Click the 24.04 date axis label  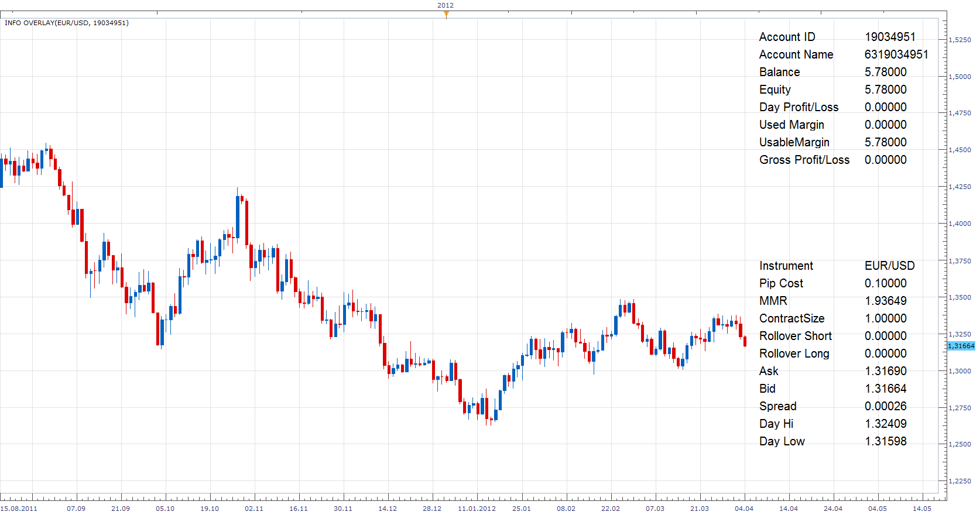(x=833, y=509)
